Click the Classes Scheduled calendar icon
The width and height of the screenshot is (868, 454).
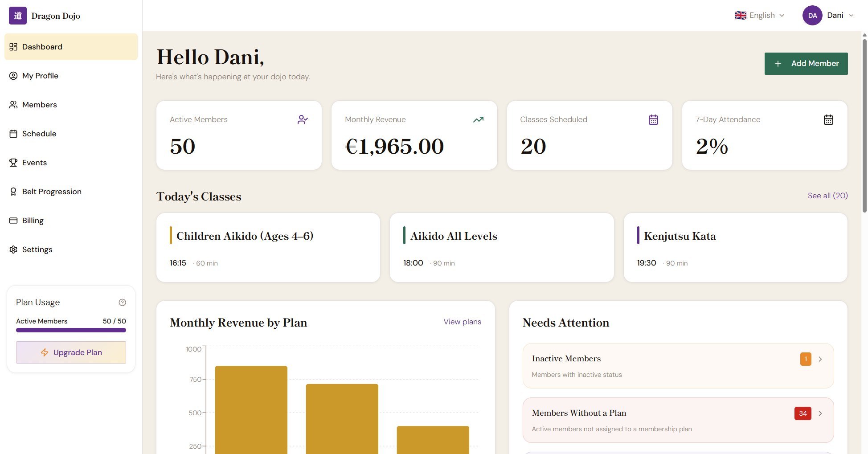(x=653, y=119)
